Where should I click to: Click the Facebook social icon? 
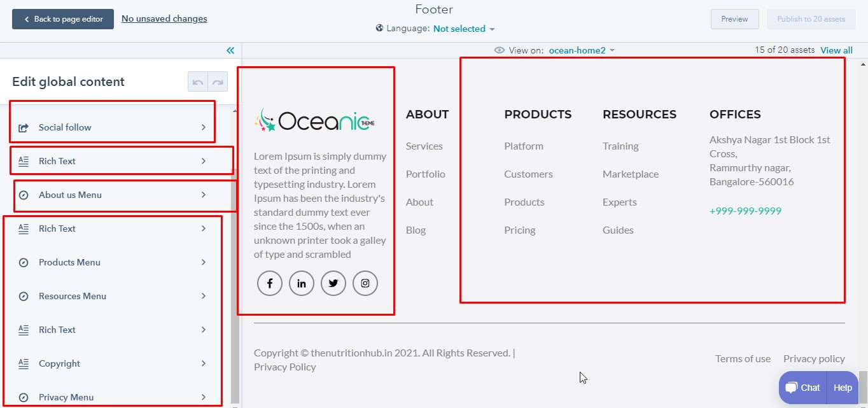(270, 283)
